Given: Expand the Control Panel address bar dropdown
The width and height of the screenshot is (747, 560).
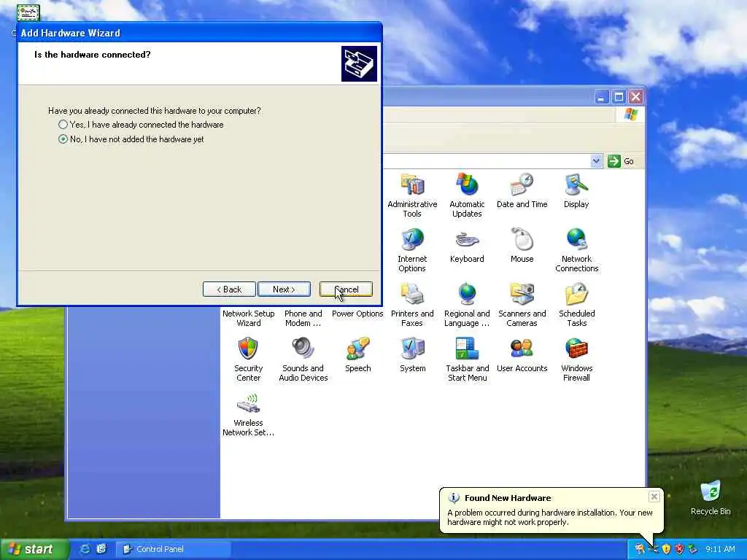Looking at the screenshot, I should tap(596, 161).
